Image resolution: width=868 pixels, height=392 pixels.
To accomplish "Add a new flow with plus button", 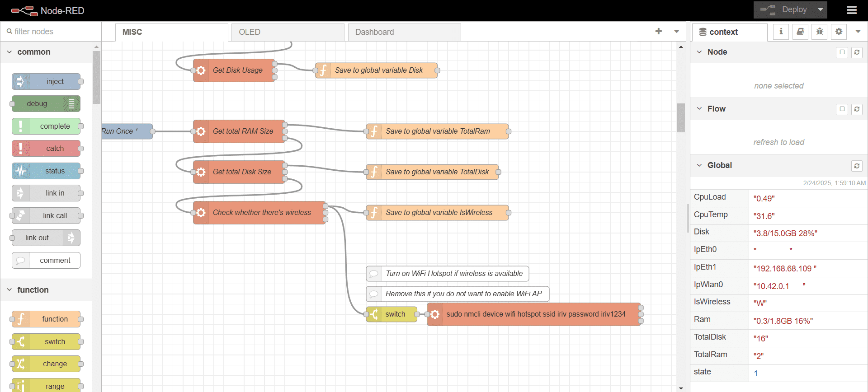I will pyautogui.click(x=658, y=32).
